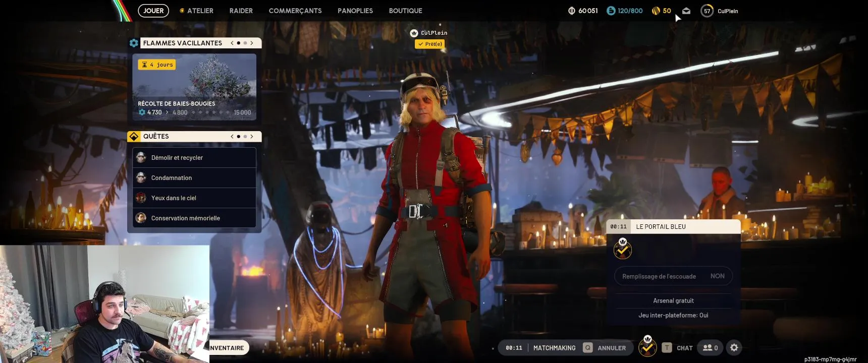The width and height of the screenshot is (868, 363).
Task: Click trader portrait beside Démolir et recycler
Action: (141, 157)
